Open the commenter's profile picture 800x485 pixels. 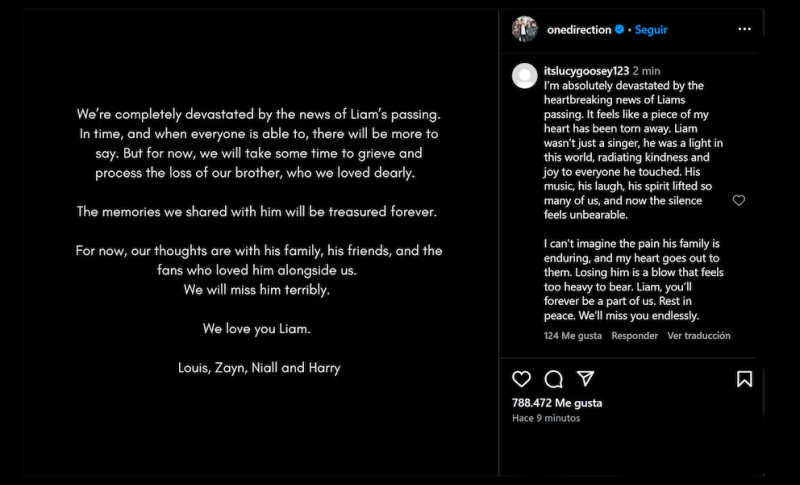click(x=525, y=76)
